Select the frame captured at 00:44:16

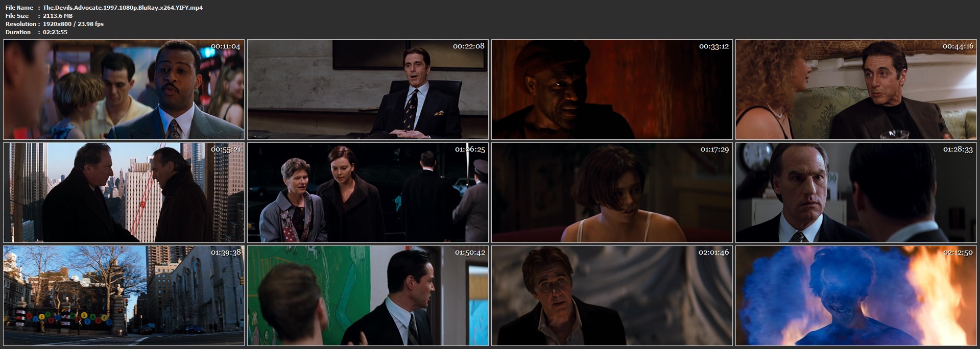coord(856,90)
